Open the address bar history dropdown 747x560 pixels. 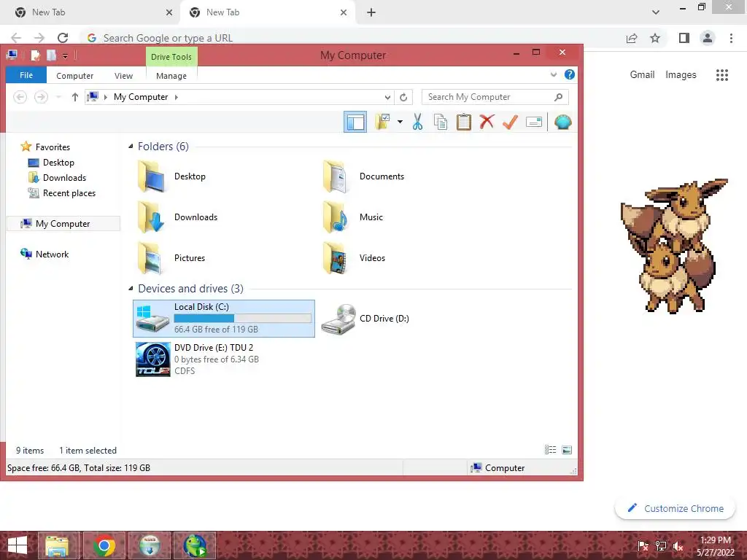pyautogui.click(x=387, y=97)
